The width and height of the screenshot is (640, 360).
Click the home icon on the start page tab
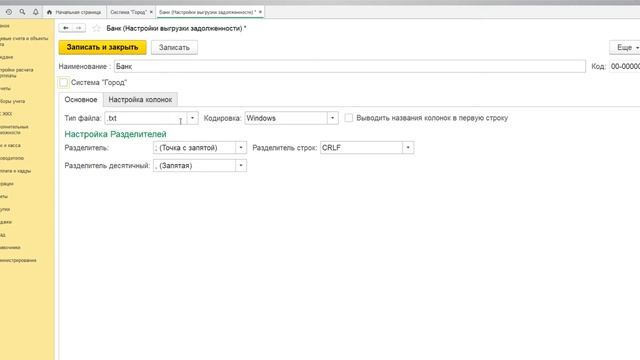[49, 12]
